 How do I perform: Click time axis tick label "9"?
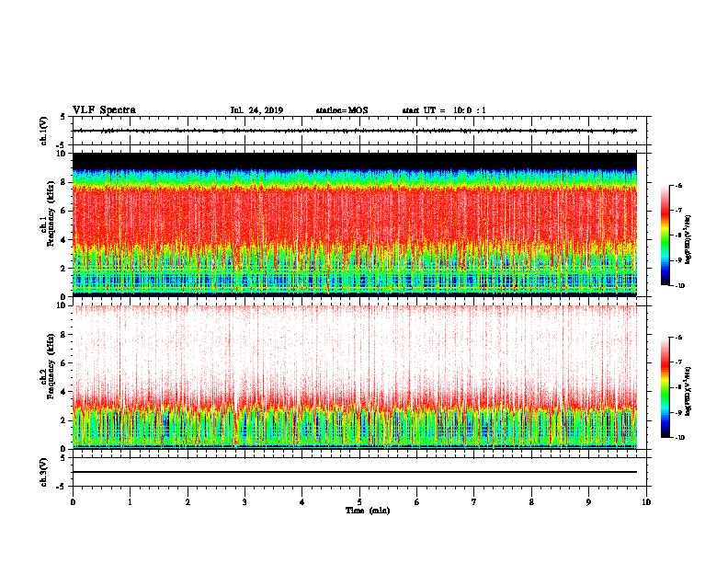click(588, 502)
